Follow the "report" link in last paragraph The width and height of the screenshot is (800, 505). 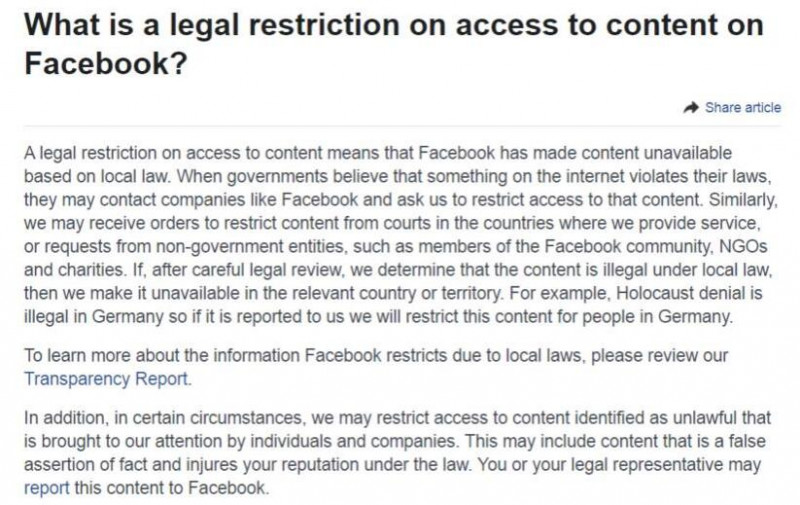tap(46, 488)
